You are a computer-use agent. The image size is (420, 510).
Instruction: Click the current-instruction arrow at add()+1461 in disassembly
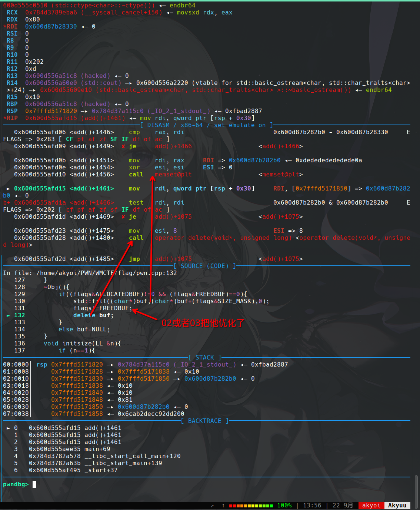[8, 189]
